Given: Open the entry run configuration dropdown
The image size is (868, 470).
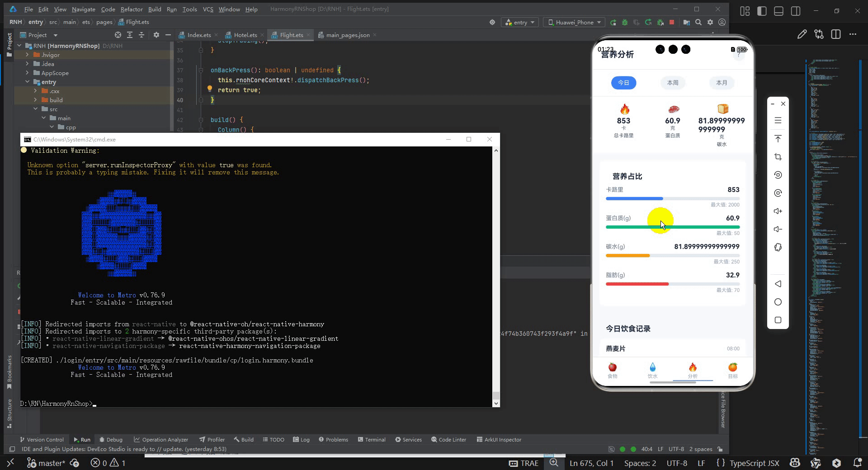Looking at the screenshot, I should [x=520, y=22].
